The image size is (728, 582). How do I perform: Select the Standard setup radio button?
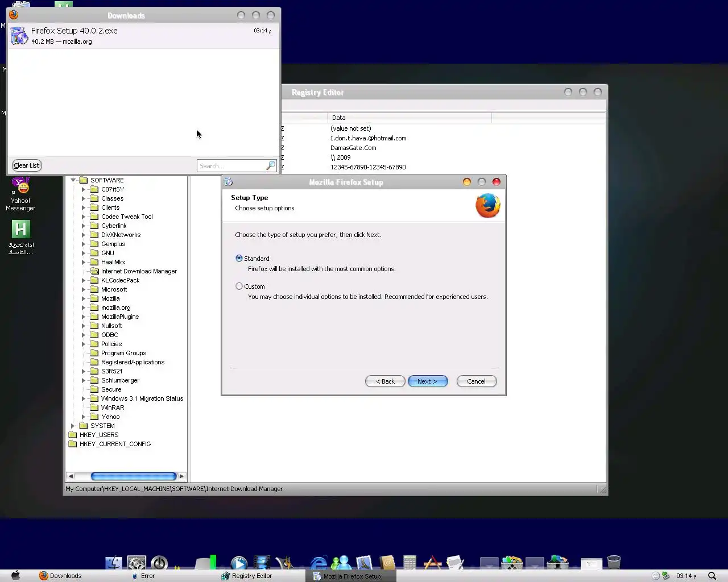[239, 258]
